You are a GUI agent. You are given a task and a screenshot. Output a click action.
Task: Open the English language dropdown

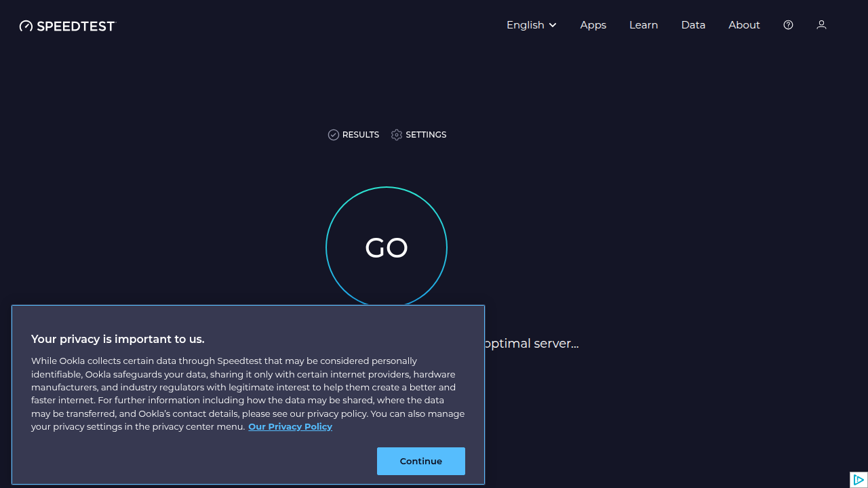pyautogui.click(x=532, y=25)
